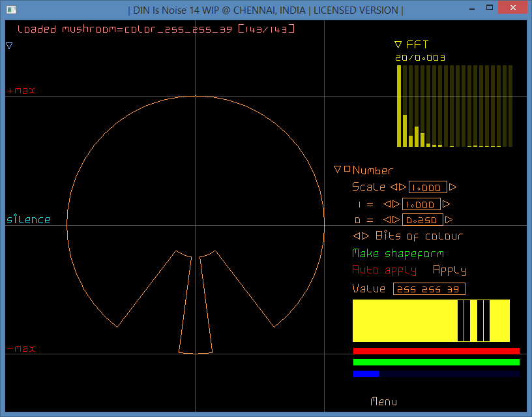
Task: Click the DIN Is Noise title bar
Action: click(x=261, y=10)
